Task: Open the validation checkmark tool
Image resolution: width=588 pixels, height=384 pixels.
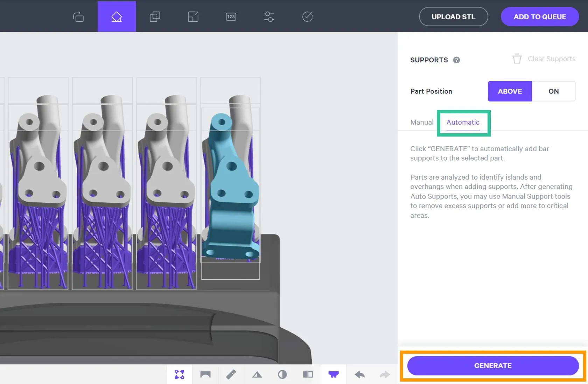Action: coord(307,16)
